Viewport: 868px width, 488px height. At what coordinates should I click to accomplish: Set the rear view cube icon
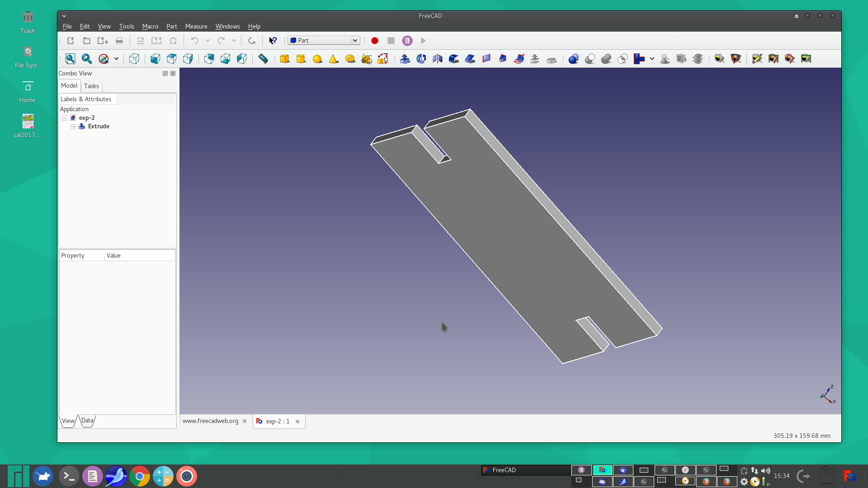click(209, 59)
